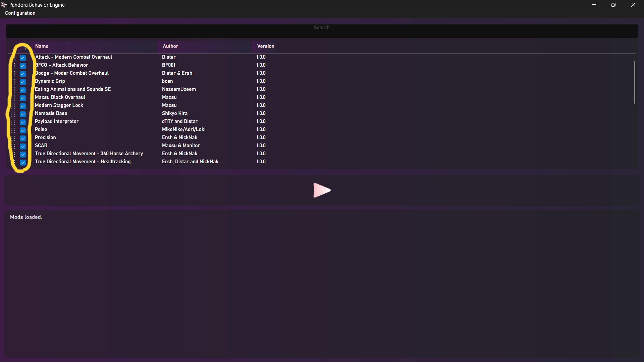644x362 pixels.
Task: Click author cell Shikyo Kira
Action: pyautogui.click(x=175, y=113)
